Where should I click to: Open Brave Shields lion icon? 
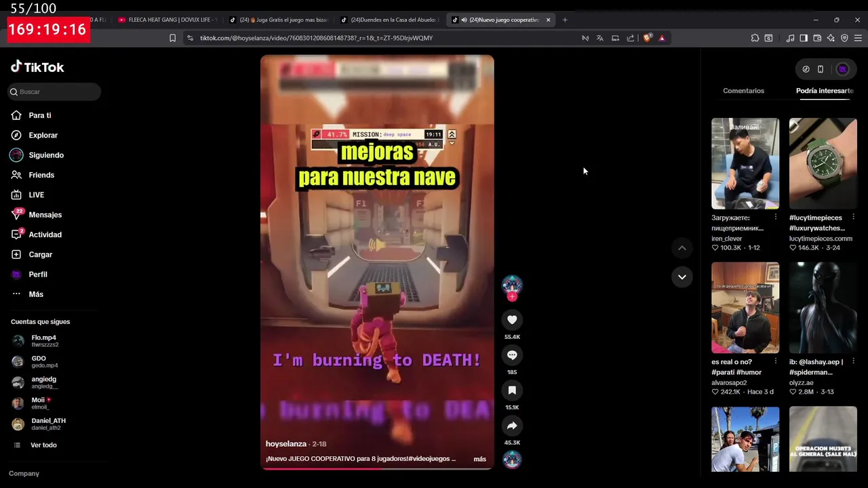647,38
